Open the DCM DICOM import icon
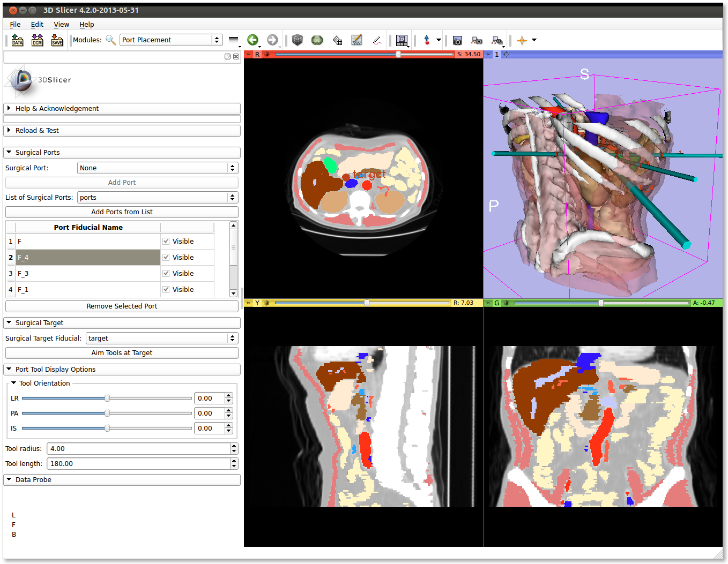The width and height of the screenshot is (728, 564). point(37,40)
